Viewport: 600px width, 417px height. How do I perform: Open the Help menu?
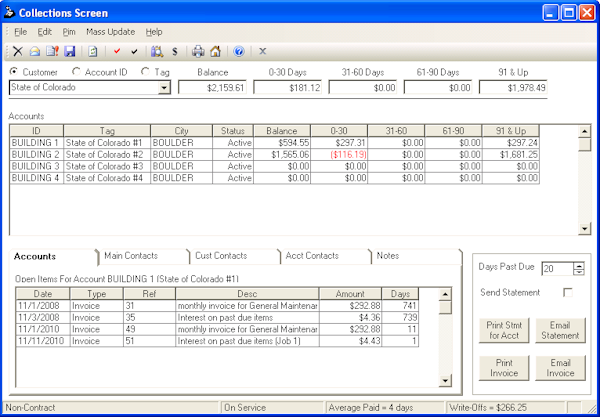point(154,32)
